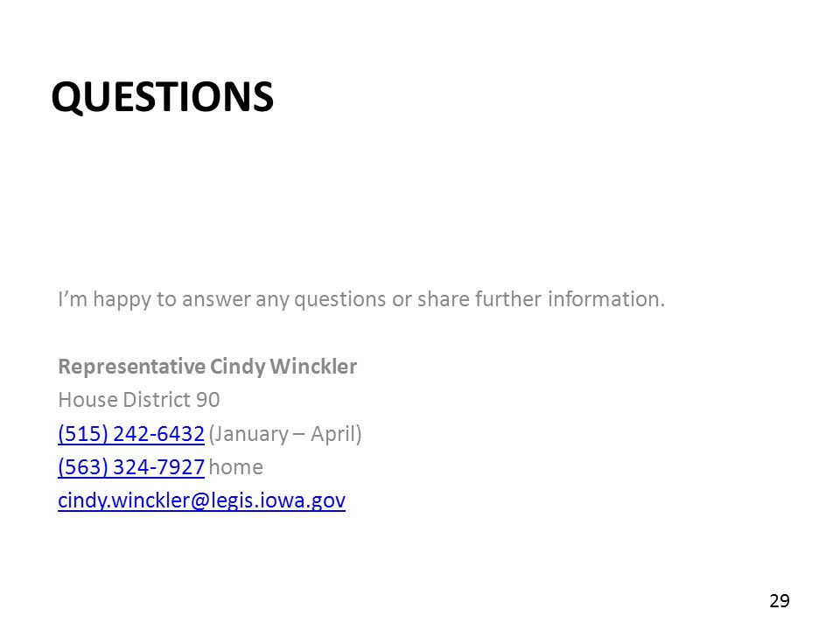Open the cindy.winckler@legis.iowa.gov email link
This screenshot has width=840, height=630.
click(201, 500)
